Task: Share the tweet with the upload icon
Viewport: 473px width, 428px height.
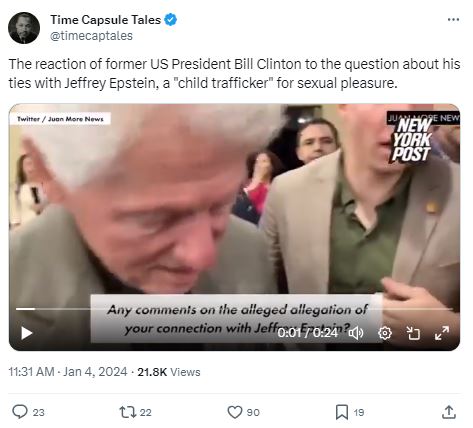Action: click(x=449, y=412)
